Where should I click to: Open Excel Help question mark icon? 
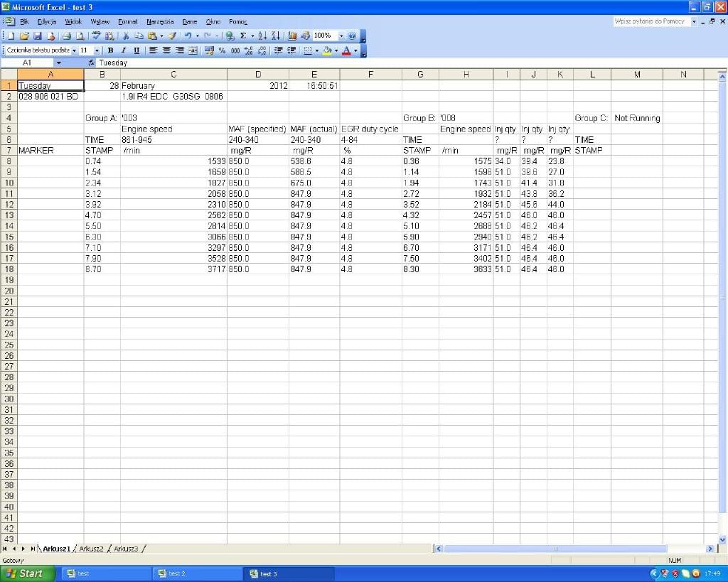click(353, 36)
